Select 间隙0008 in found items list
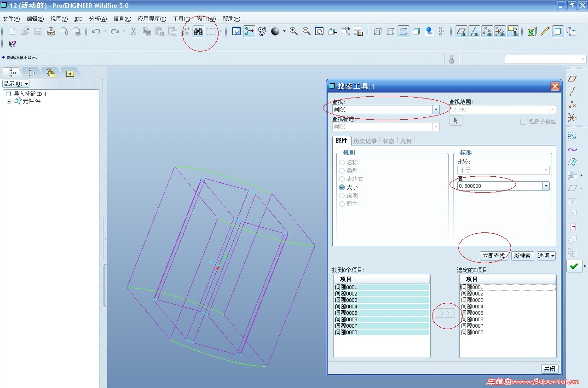The width and height of the screenshot is (588, 388). 381,332
